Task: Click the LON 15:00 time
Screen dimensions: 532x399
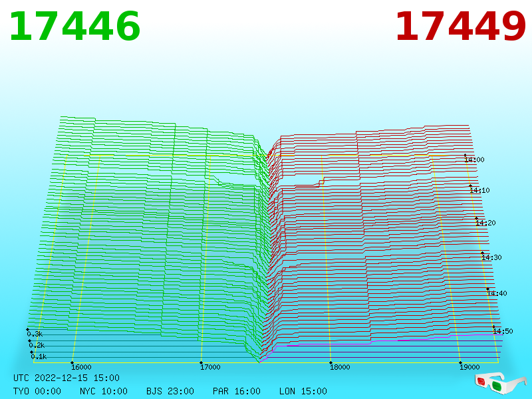Action: 303,391
